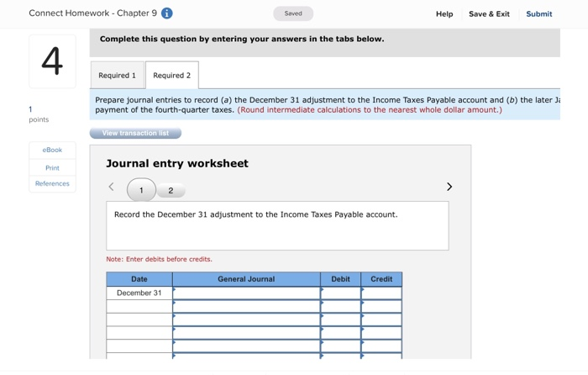Screen dimensions: 588x375
Task: Open the Help link
Action: point(444,14)
